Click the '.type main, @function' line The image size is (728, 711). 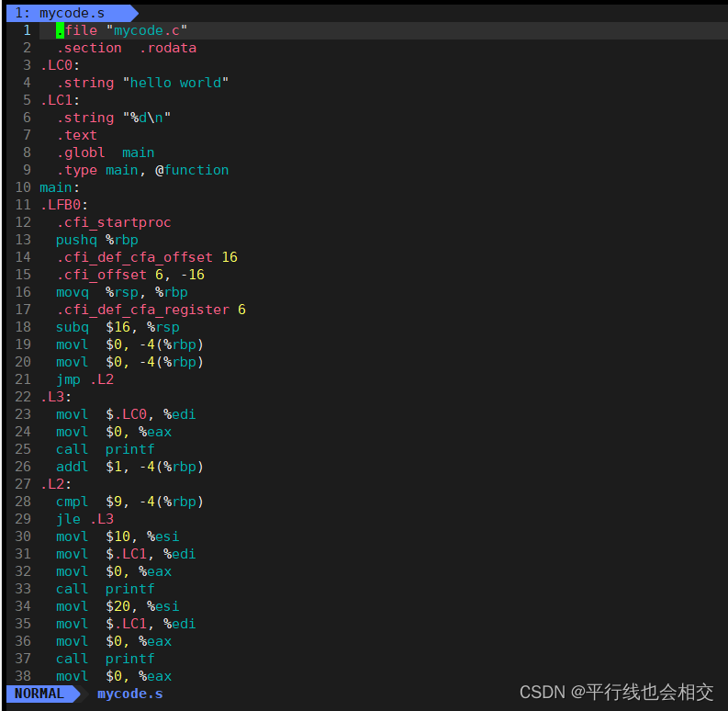click(x=142, y=170)
